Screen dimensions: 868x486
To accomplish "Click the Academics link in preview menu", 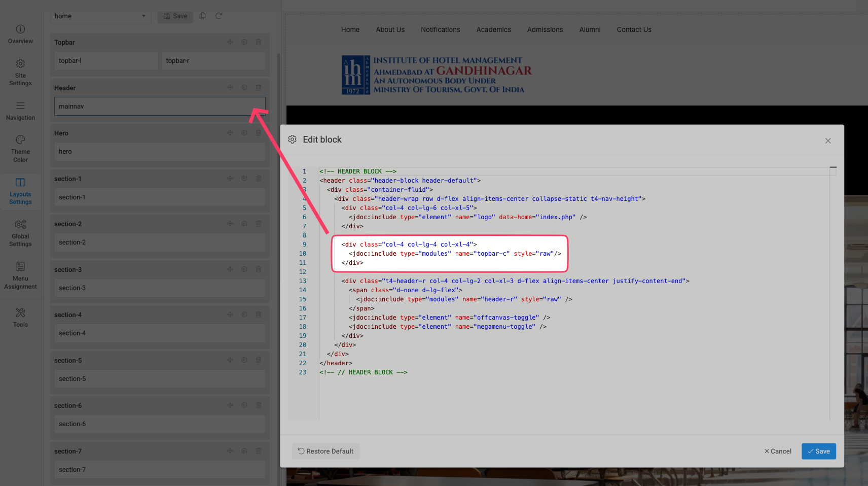I will [x=493, y=30].
